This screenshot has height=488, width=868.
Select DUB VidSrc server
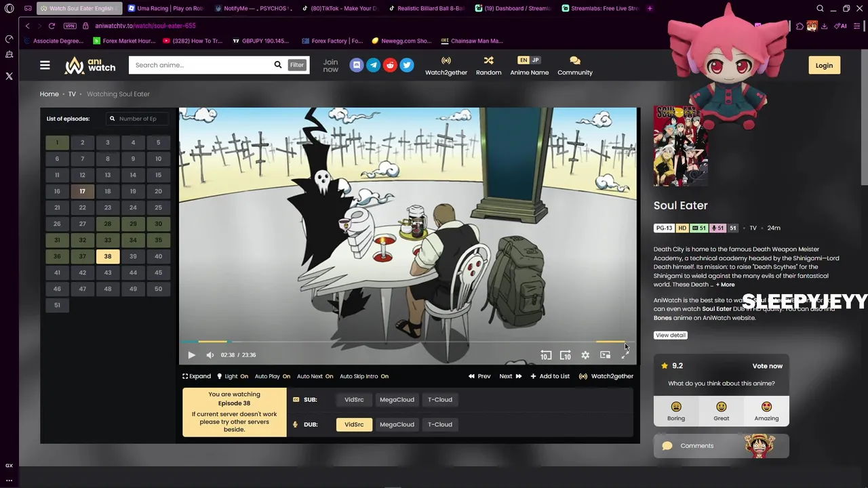(x=354, y=424)
